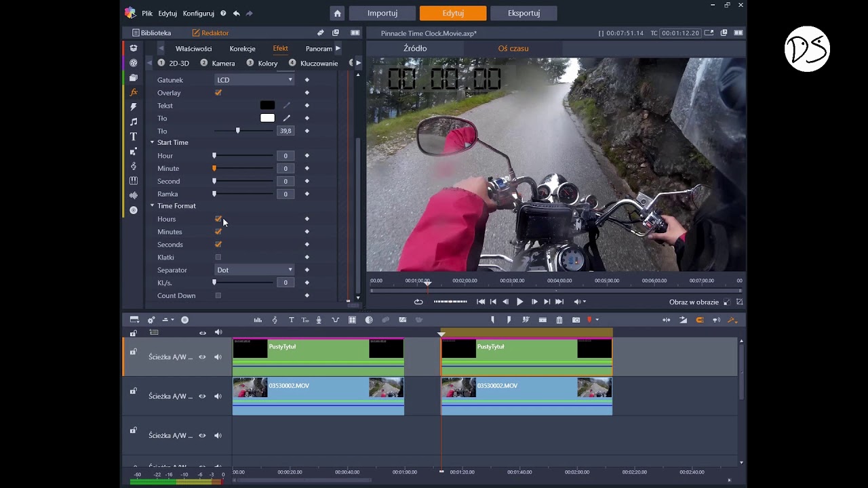Screen dimensions: 868x488
Task: Open the titles T sidebar panel
Action: (x=134, y=136)
